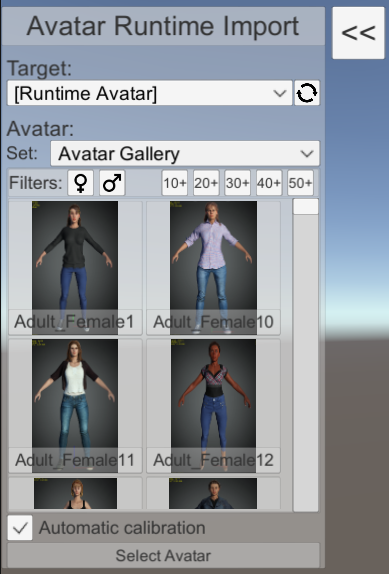Refresh the target list with the circular arrows icon
389x575 pixels.
(307, 93)
